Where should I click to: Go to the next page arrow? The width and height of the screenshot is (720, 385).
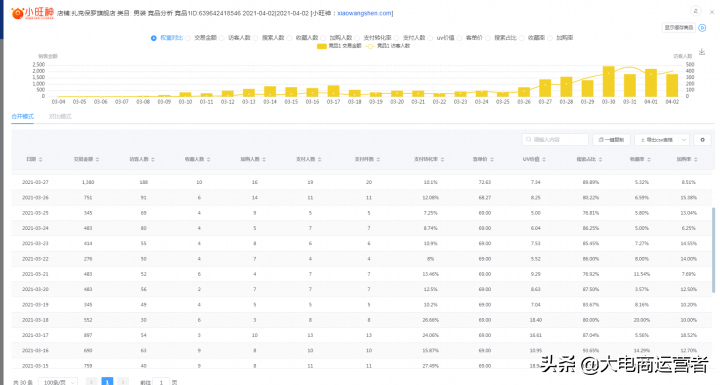click(123, 382)
